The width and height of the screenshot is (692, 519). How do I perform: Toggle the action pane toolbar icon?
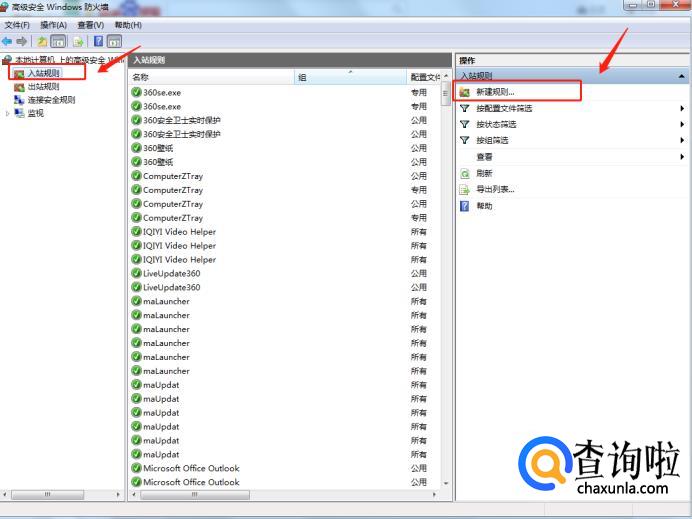point(114,41)
